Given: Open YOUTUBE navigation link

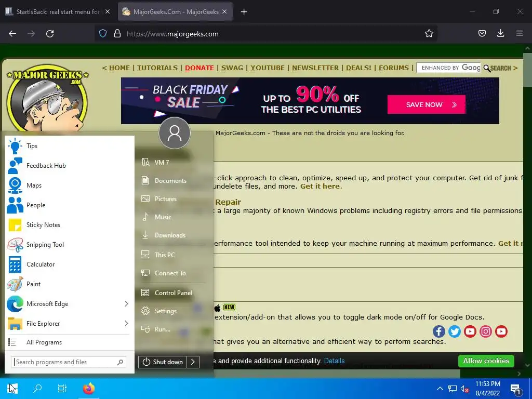Looking at the screenshot, I should [x=268, y=68].
